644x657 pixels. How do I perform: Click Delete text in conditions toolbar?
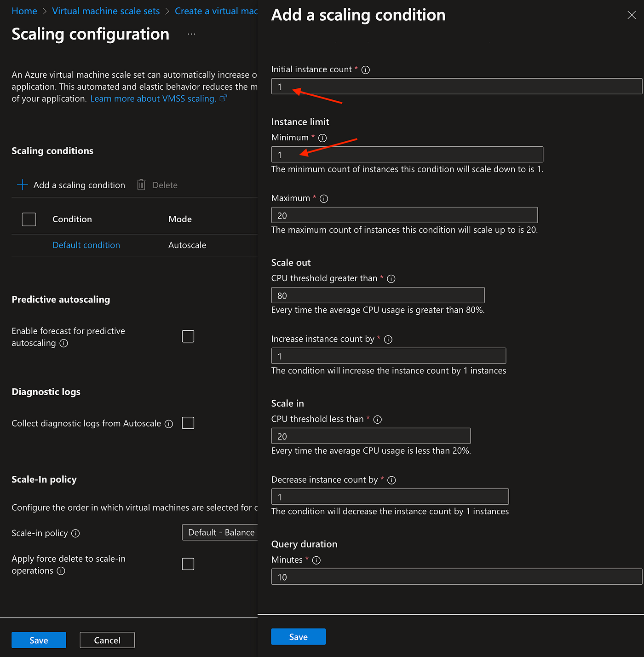pos(165,185)
